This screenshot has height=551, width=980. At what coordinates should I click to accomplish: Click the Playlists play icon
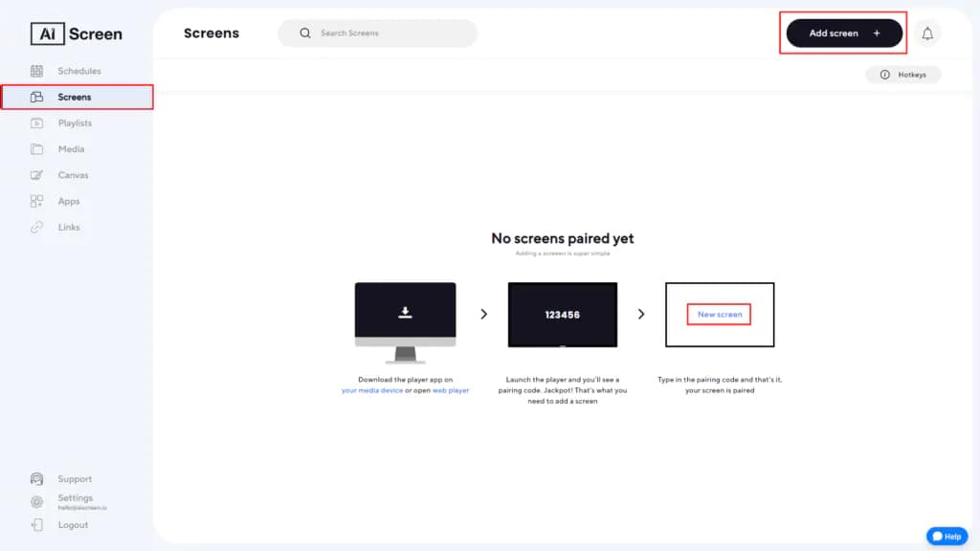click(x=36, y=123)
